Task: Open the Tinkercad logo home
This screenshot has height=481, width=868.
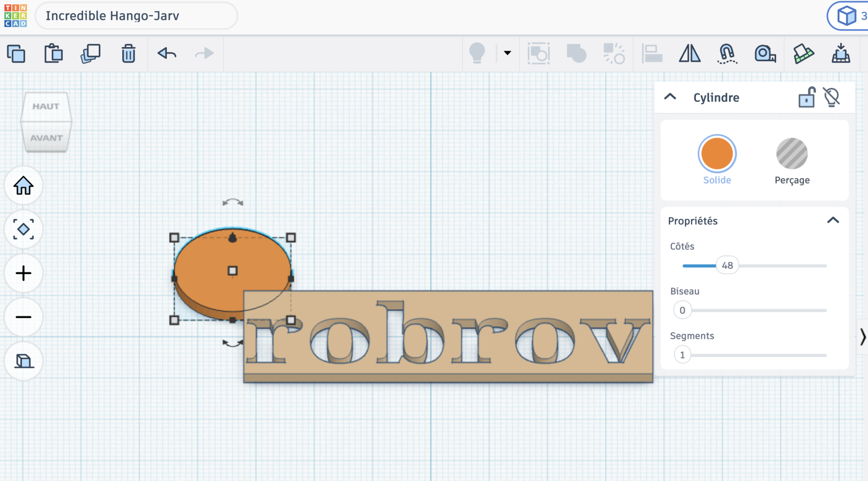Action: tap(15, 16)
